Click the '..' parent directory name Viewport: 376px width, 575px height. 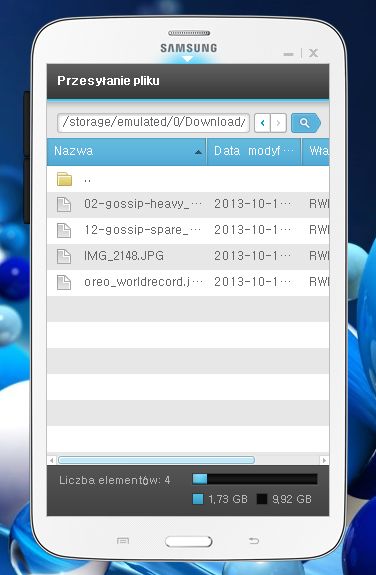click(87, 180)
